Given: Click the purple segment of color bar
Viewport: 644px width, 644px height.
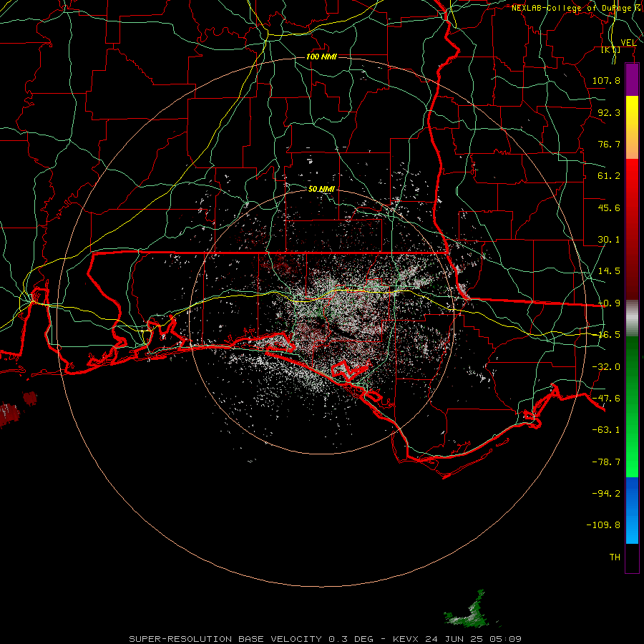Looking at the screenshot, I should point(632,80).
